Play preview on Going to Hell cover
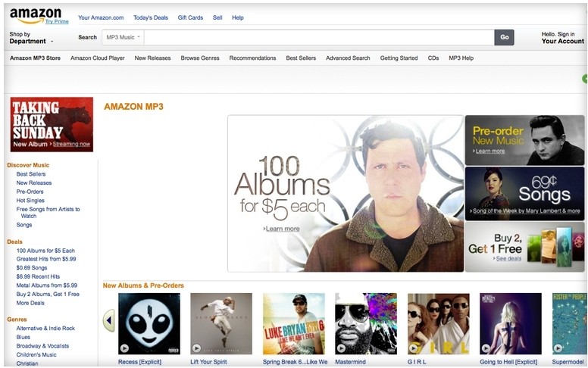The height and width of the screenshot is (368, 588). click(x=486, y=348)
